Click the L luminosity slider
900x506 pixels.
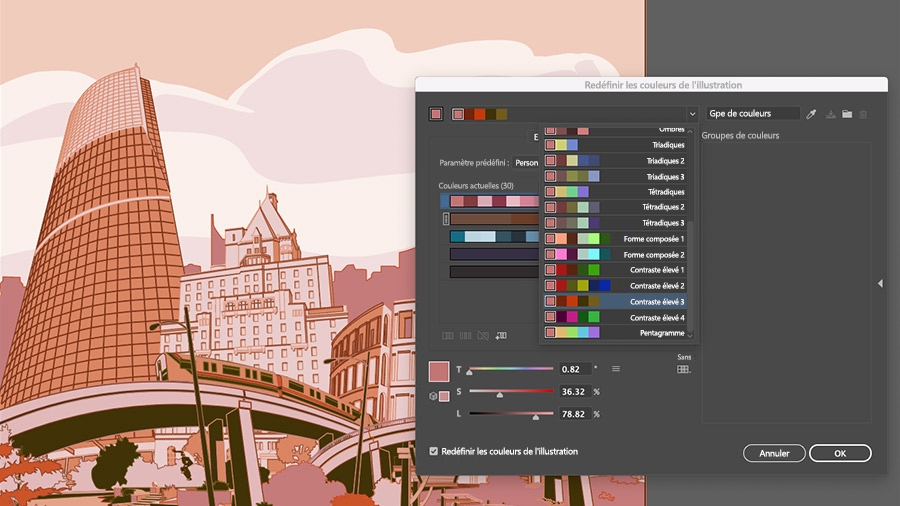511,414
